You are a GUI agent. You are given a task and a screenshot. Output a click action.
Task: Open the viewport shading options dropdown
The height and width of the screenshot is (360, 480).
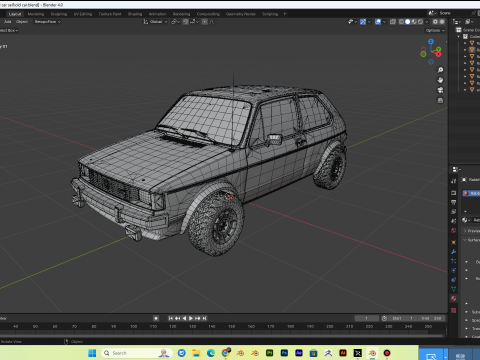tap(427, 22)
